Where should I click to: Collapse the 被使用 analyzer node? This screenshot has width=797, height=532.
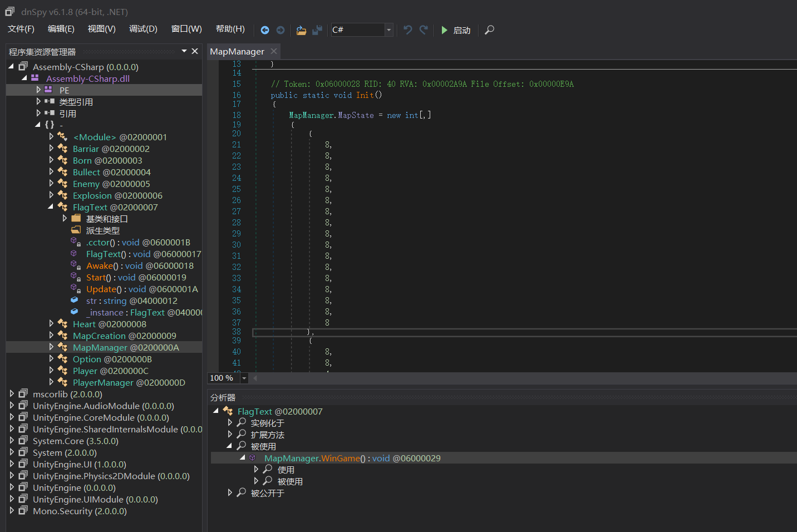pyautogui.click(x=229, y=446)
